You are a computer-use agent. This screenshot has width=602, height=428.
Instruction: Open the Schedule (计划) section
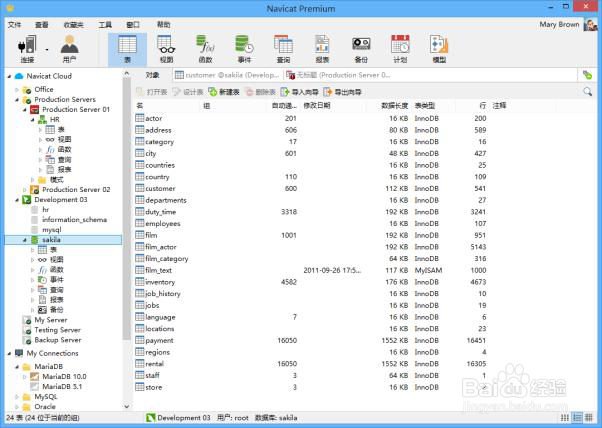point(400,49)
